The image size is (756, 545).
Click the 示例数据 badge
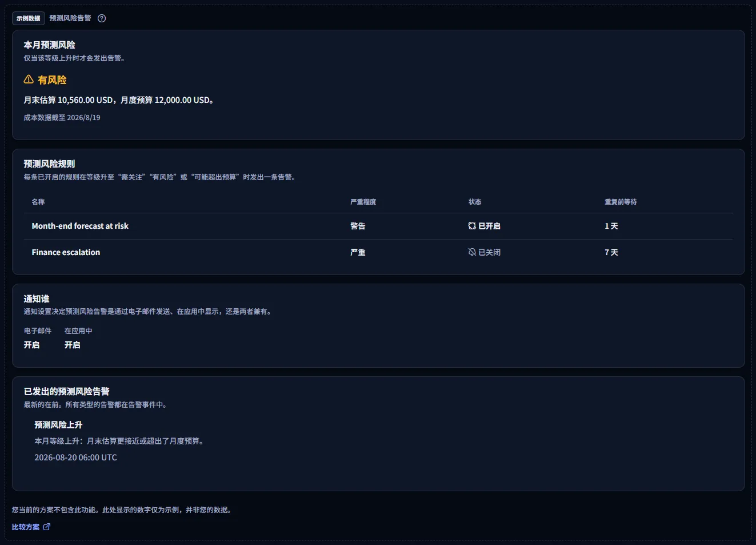point(29,18)
